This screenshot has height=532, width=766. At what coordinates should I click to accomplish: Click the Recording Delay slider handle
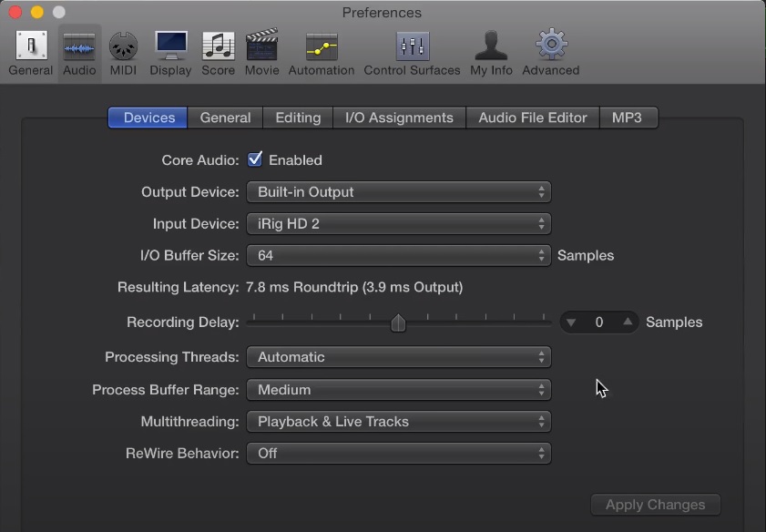(x=398, y=322)
